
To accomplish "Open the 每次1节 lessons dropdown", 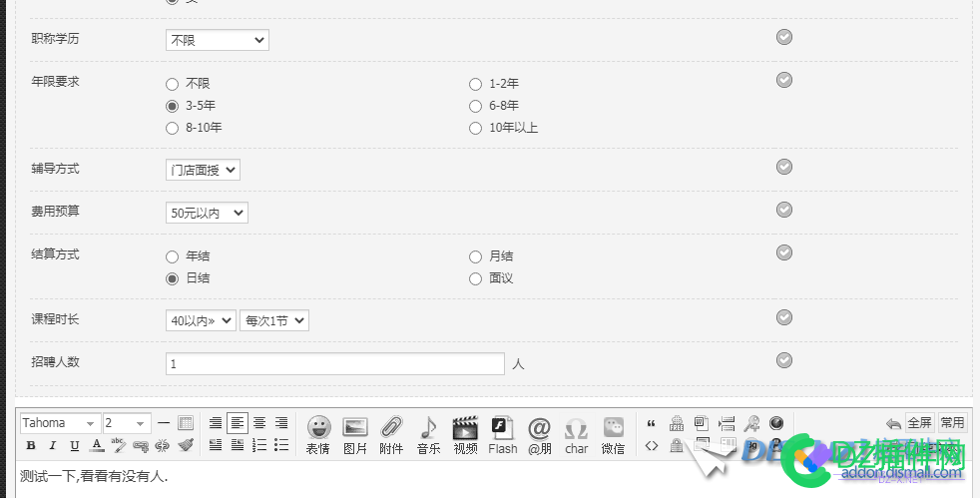I will tap(274, 320).
